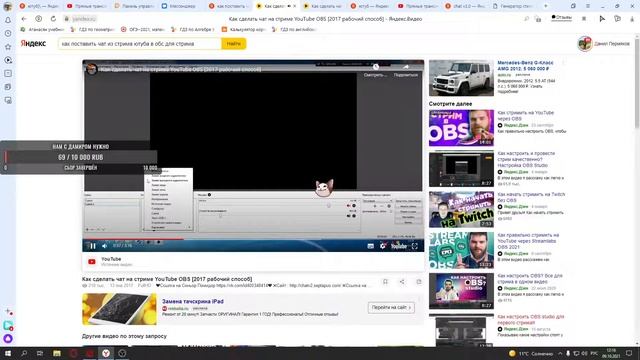Open video player settings gear
This screenshot has height=360, width=640.
click(x=382, y=246)
